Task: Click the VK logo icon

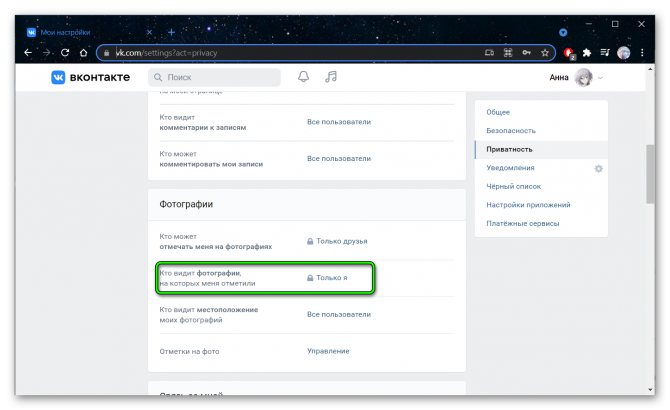Action: point(58,77)
